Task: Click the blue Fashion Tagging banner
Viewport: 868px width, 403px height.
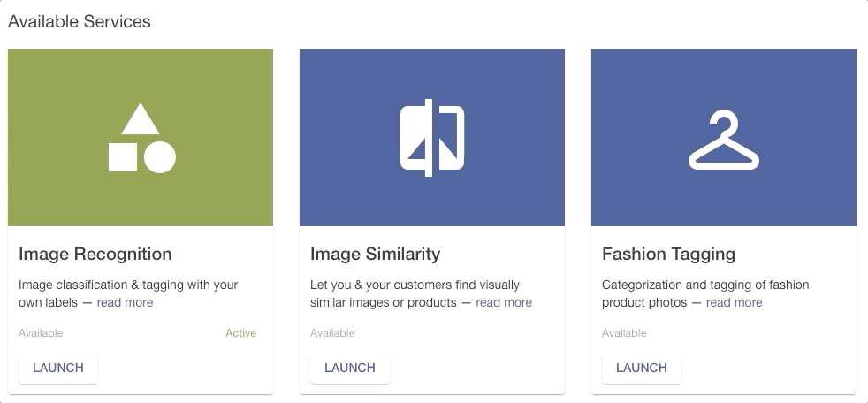Action: pyautogui.click(x=724, y=138)
